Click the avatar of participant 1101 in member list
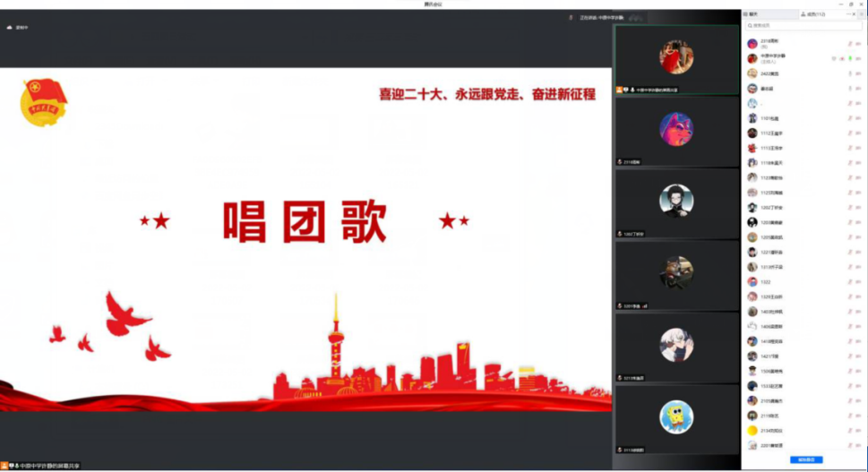This screenshot has width=868, height=472. click(752, 118)
